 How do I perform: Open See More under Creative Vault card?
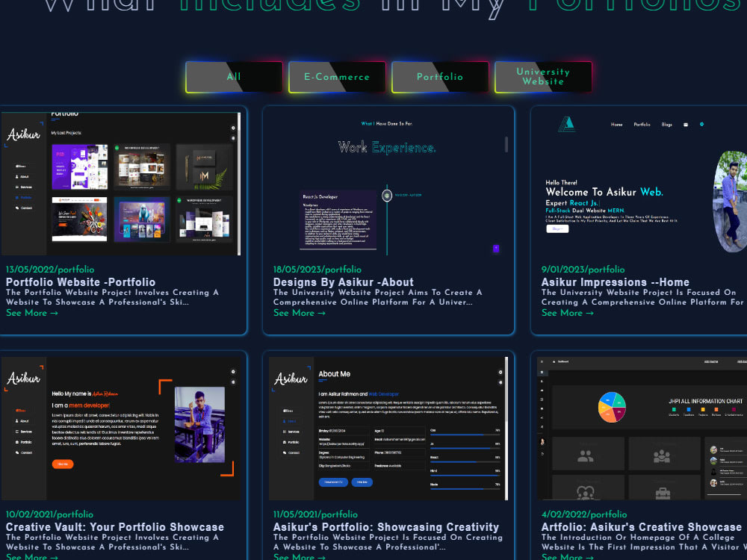[x=32, y=557]
